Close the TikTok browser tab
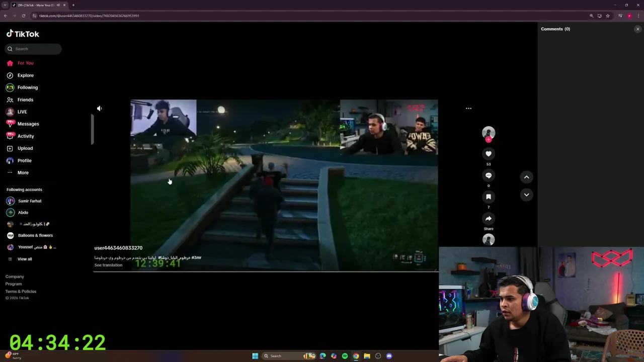The width and height of the screenshot is (644, 362). (64, 5)
